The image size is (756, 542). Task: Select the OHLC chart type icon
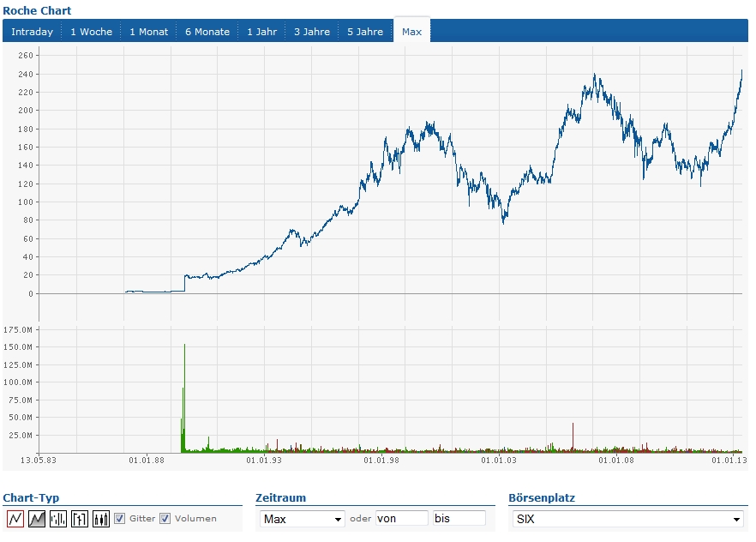tap(80, 519)
